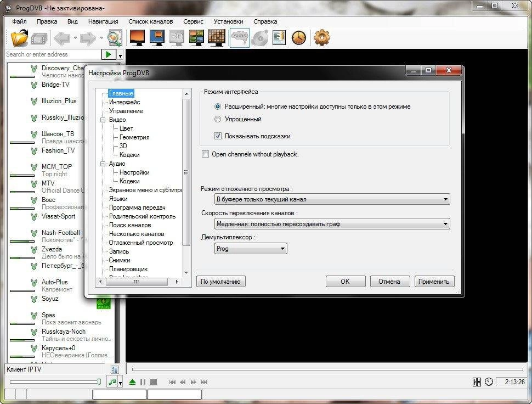
Task: Open the multi-picture mosaic monitor icon
Action: coord(196,37)
